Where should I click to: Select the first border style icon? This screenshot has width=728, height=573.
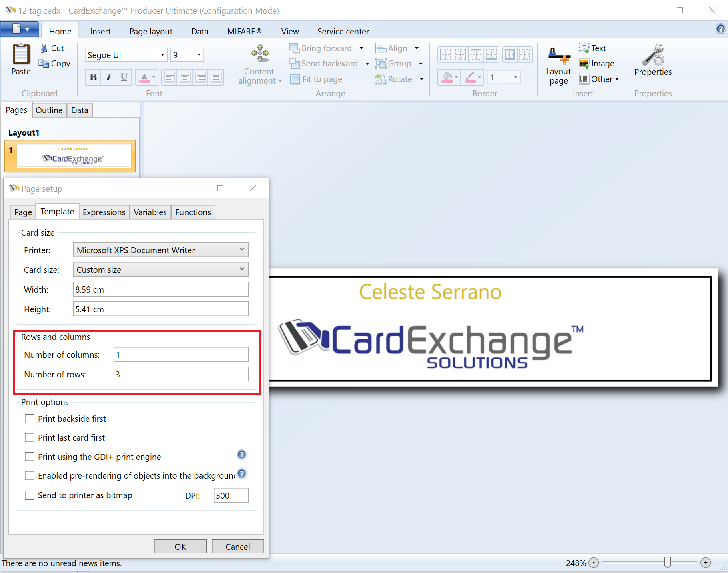click(x=445, y=54)
